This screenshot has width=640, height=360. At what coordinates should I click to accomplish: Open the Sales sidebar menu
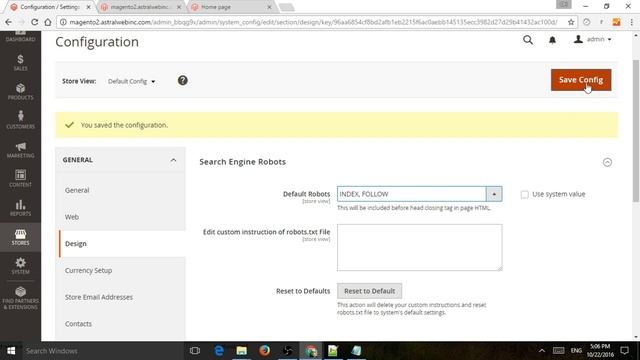click(20, 63)
